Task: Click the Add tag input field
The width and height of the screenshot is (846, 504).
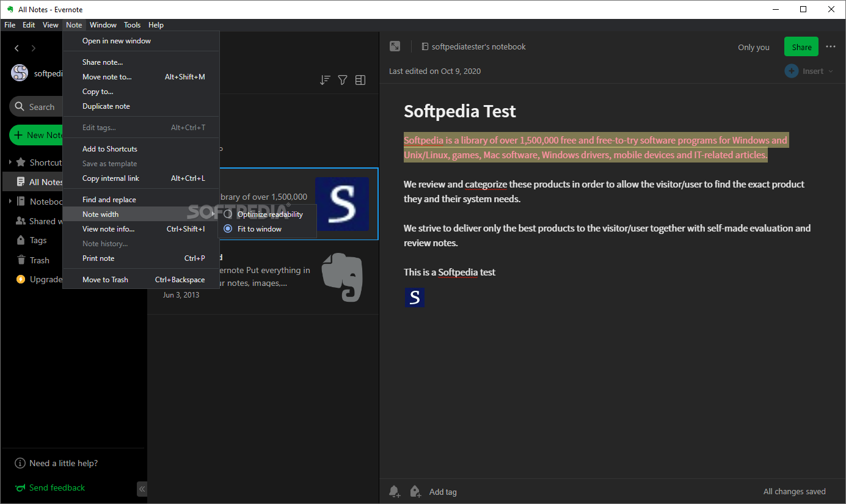Action: point(443,492)
